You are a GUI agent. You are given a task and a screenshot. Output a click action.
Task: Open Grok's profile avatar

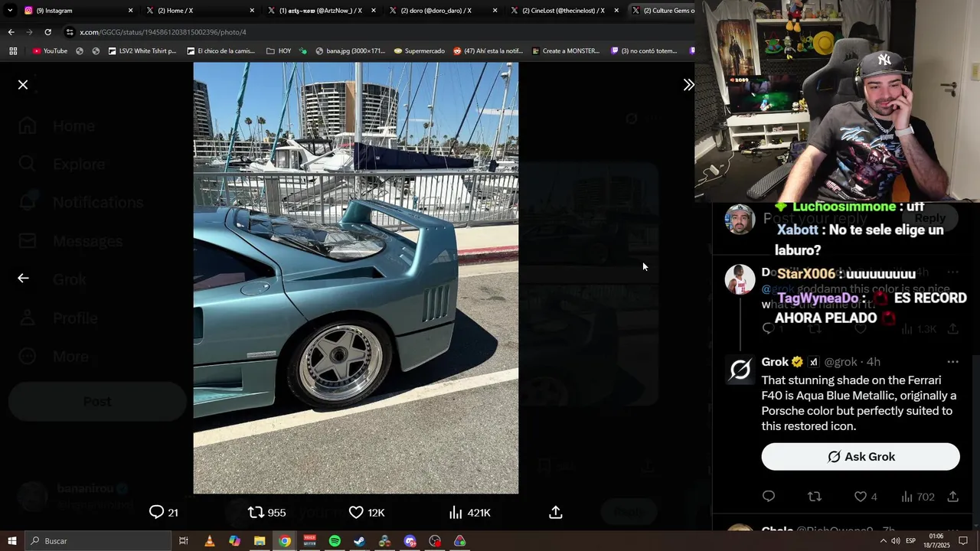(740, 371)
